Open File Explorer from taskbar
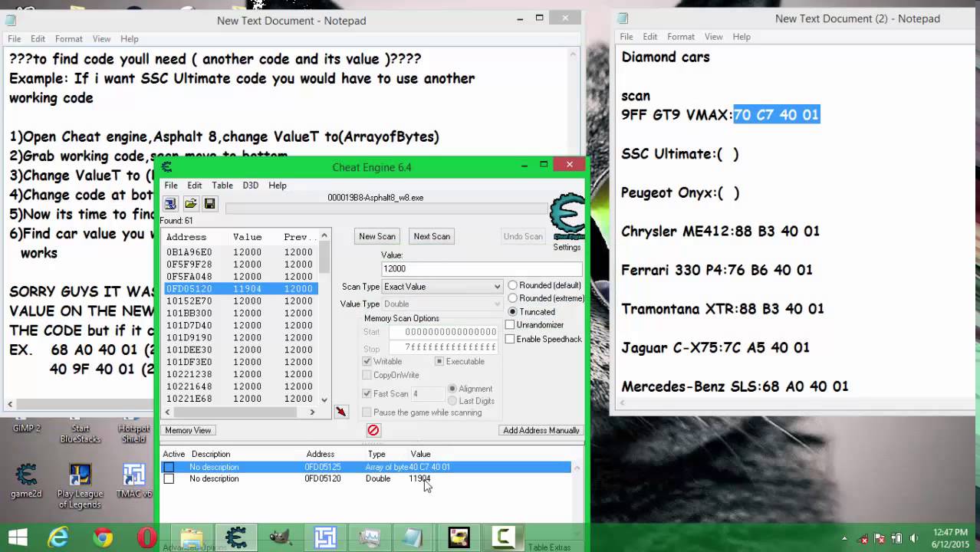 click(192, 537)
